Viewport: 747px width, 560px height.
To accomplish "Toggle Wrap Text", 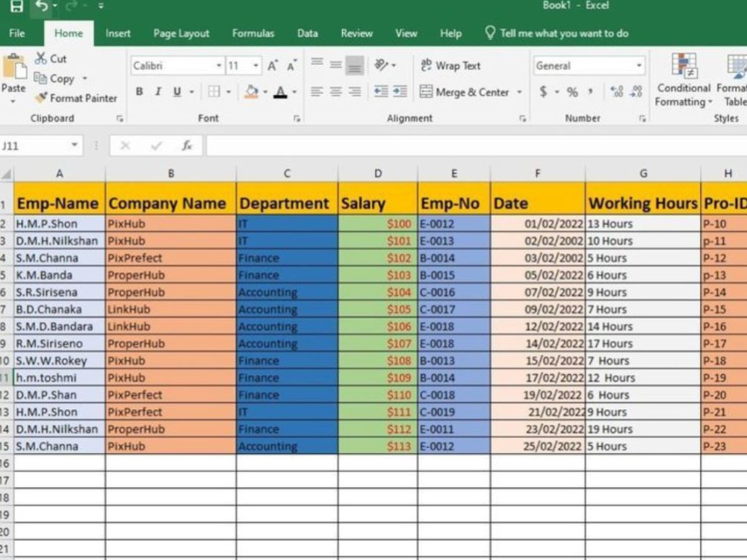I will pos(450,66).
